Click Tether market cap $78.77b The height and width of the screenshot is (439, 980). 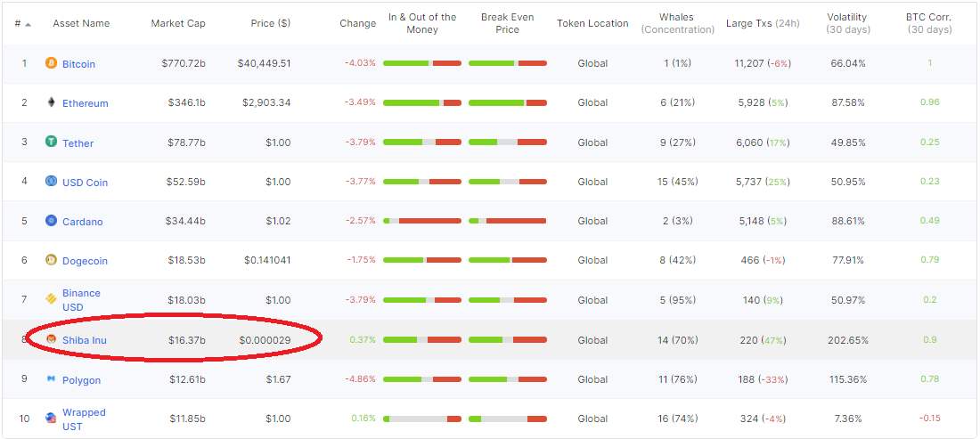(186, 142)
